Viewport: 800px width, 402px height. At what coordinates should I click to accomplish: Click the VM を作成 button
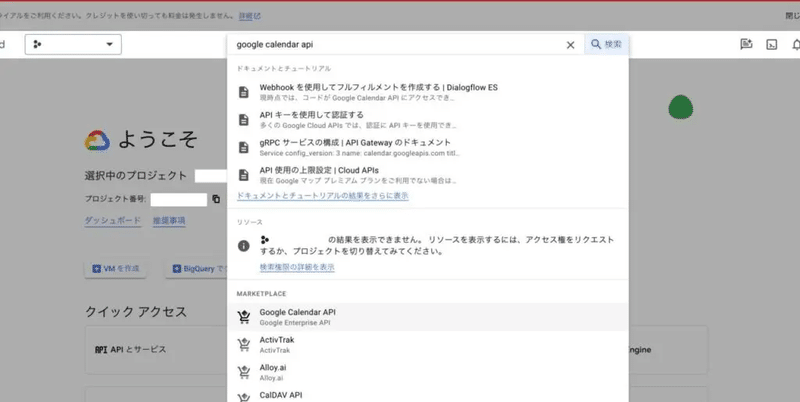pos(115,268)
